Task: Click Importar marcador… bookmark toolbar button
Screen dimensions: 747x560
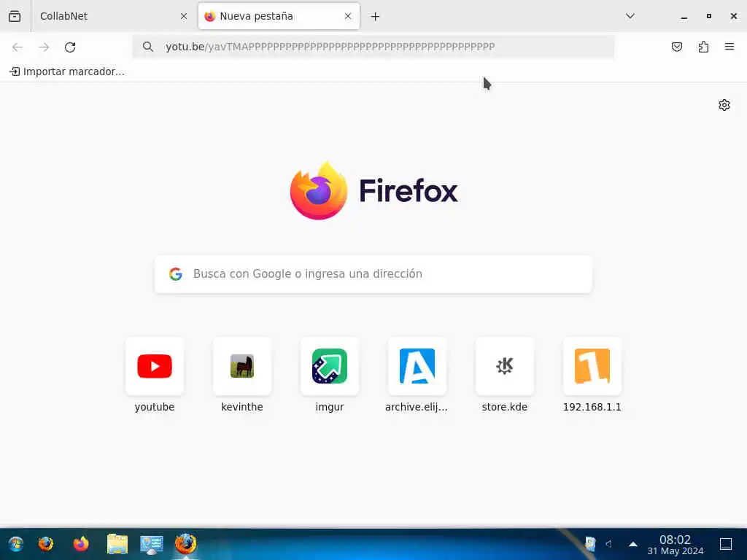Action: 67,71
